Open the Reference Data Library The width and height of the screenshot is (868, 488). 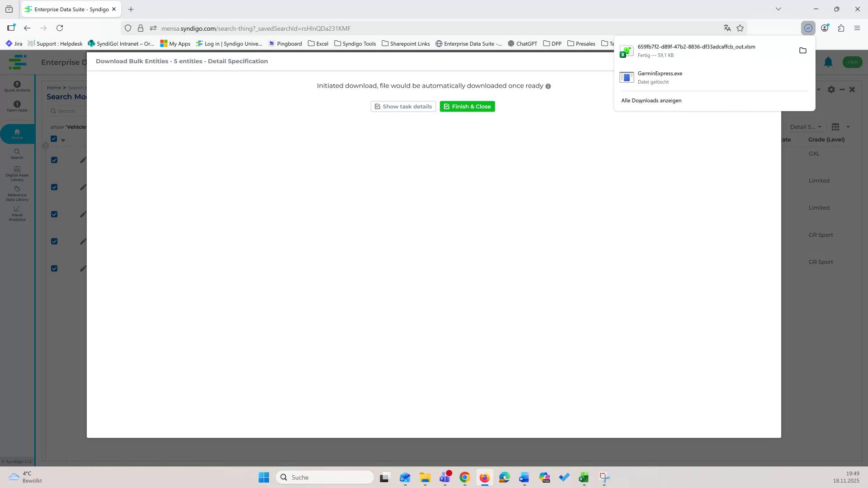[17, 194]
